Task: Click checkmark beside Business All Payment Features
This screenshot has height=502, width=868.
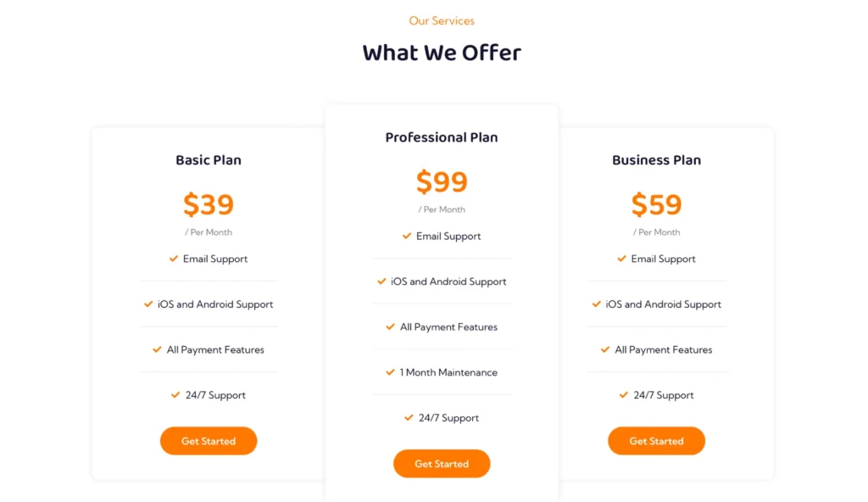Action: coord(606,349)
